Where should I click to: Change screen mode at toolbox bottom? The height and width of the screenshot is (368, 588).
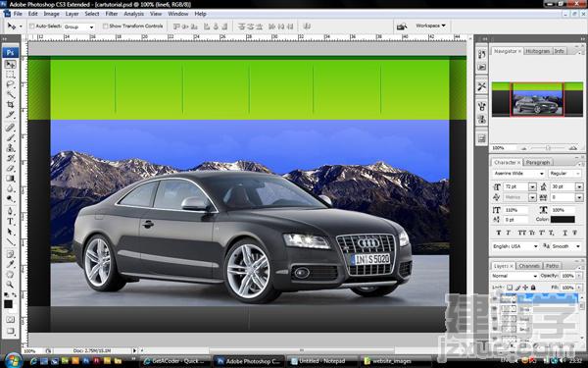[x=10, y=332]
